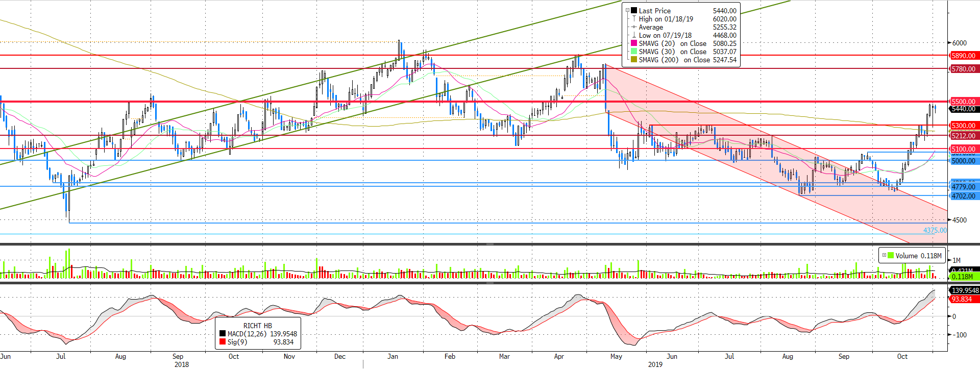Click the High on 01/18/19 marker icon
The image size is (980, 369).
[634, 19]
